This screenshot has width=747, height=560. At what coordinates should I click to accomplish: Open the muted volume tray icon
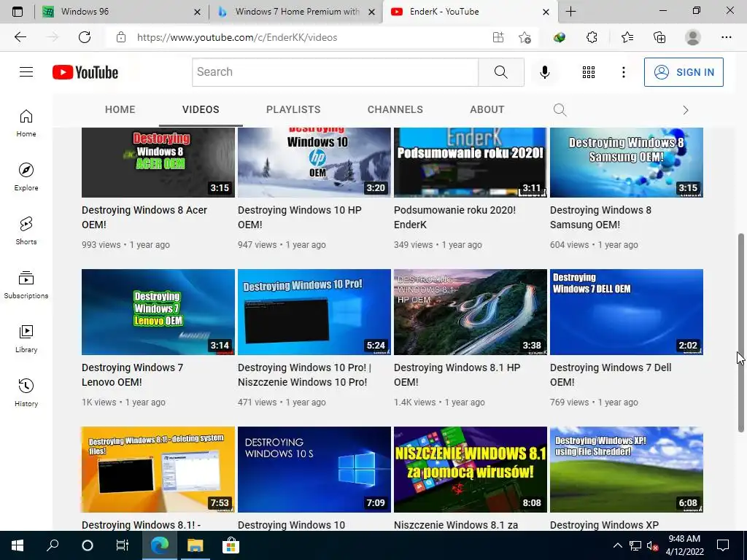click(x=652, y=545)
